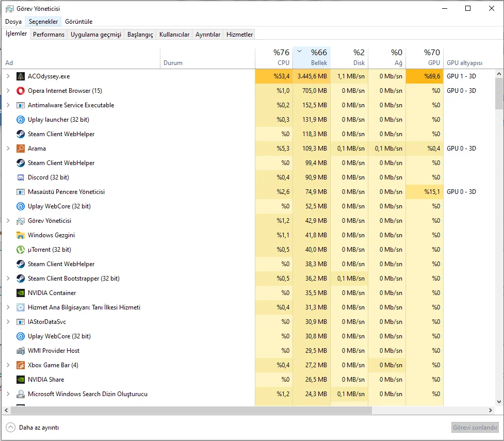The height and width of the screenshot is (441, 504).
Task: Click the NVIDIA Container icon
Action: click(21, 293)
